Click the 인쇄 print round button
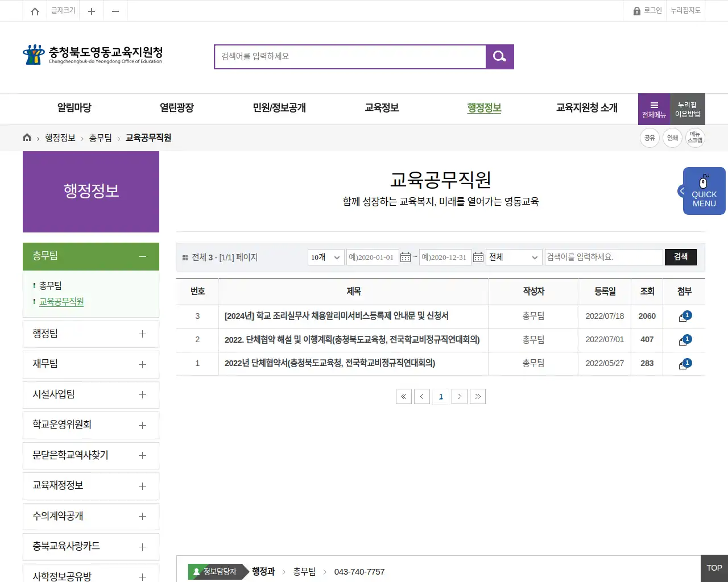The image size is (728, 582). [672, 138]
